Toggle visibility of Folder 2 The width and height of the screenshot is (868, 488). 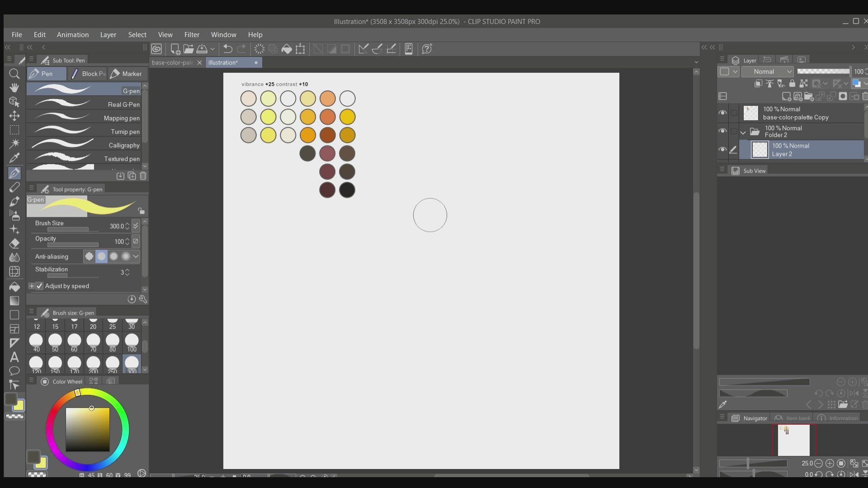coord(722,131)
